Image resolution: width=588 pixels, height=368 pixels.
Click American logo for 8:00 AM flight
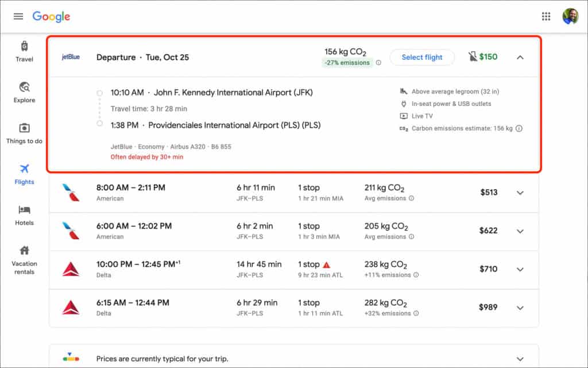[x=71, y=193]
